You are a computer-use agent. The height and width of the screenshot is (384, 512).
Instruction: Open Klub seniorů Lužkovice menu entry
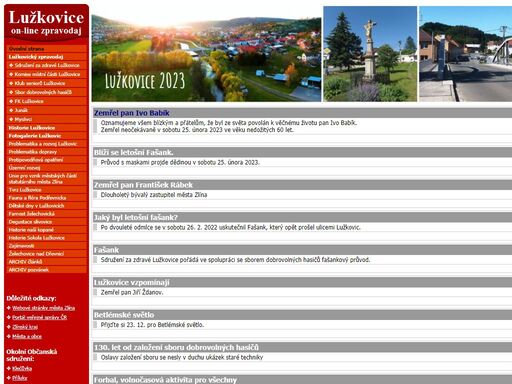click(40, 83)
